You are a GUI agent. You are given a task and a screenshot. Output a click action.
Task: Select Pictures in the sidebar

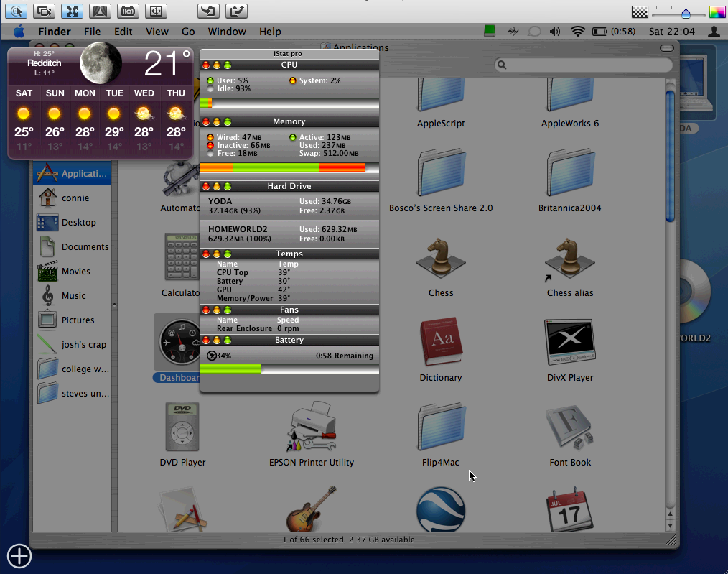[72, 320]
